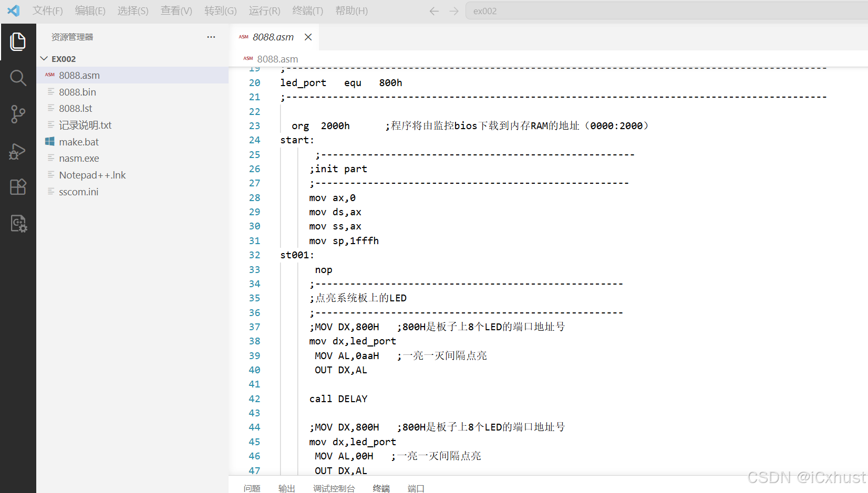Go forward with the right arrow
The height and width of the screenshot is (493, 868).
click(454, 11)
